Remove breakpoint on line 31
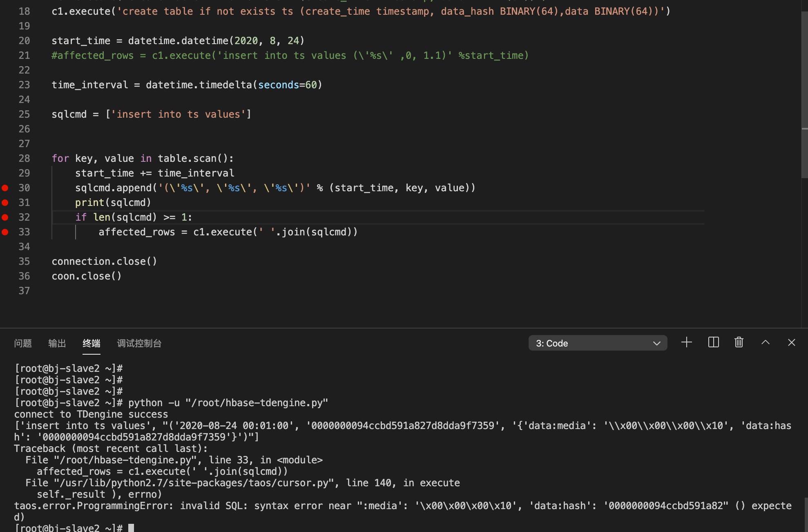808x532 pixels. (x=5, y=203)
